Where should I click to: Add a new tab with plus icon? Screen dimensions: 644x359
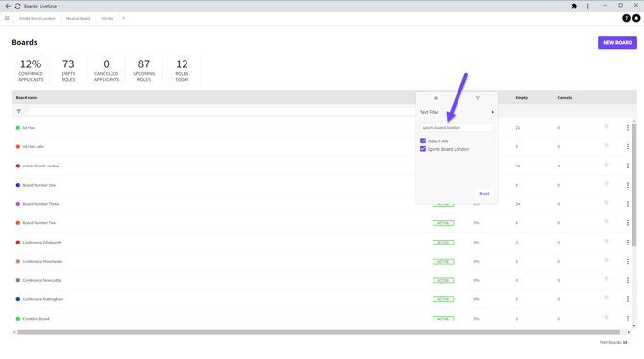click(124, 18)
